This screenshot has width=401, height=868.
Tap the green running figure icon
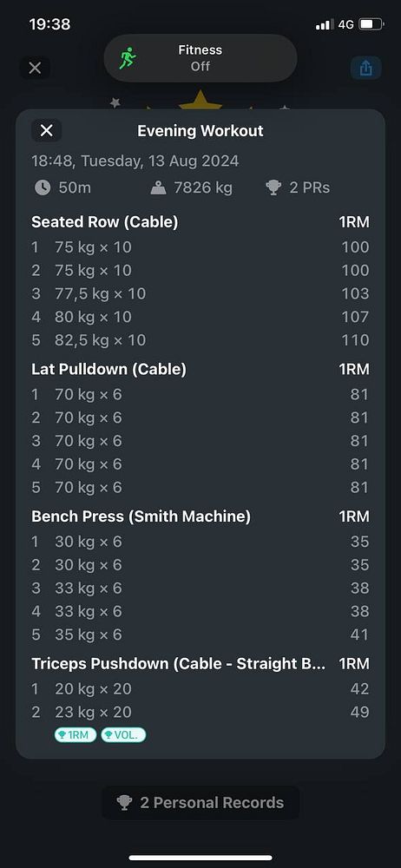pyautogui.click(x=128, y=58)
